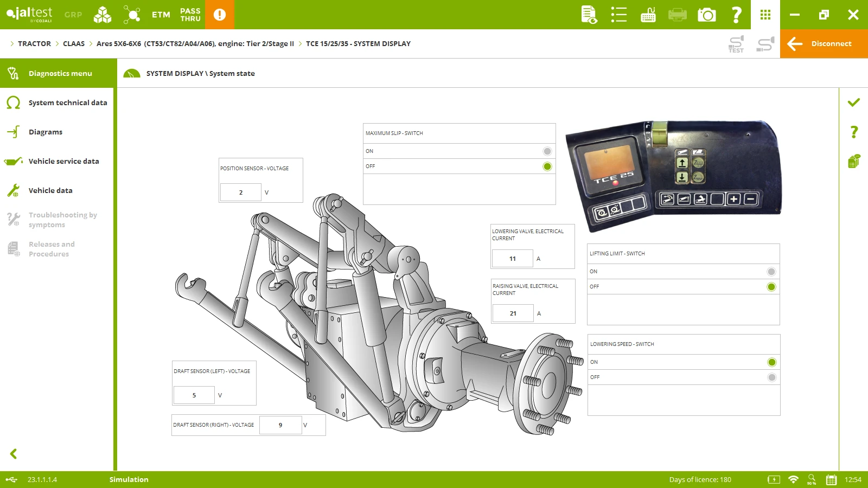This screenshot has width=868, height=488.
Task: Click the connection icon next to Disconnect
Action: [765, 44]
